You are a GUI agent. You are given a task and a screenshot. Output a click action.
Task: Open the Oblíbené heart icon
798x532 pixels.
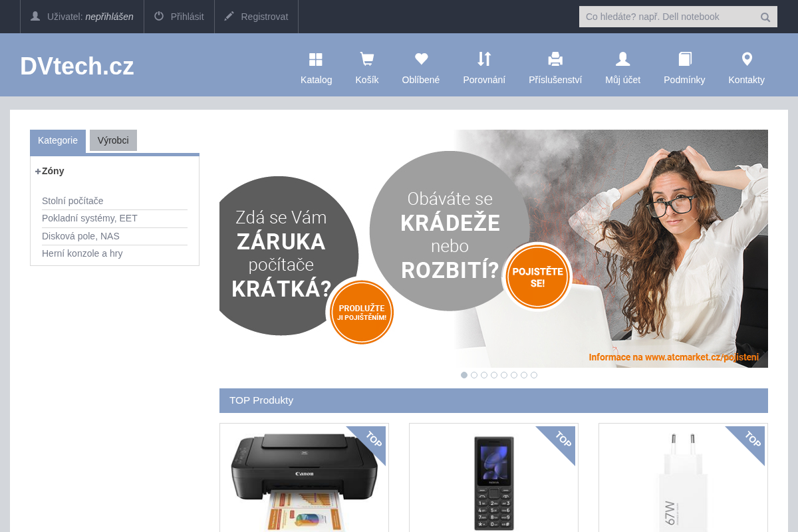coord(421,59)
